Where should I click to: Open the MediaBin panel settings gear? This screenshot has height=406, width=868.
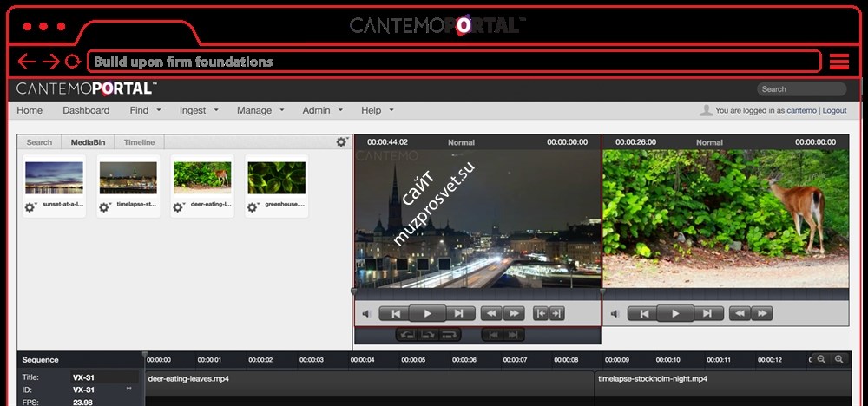click(341, 142)
